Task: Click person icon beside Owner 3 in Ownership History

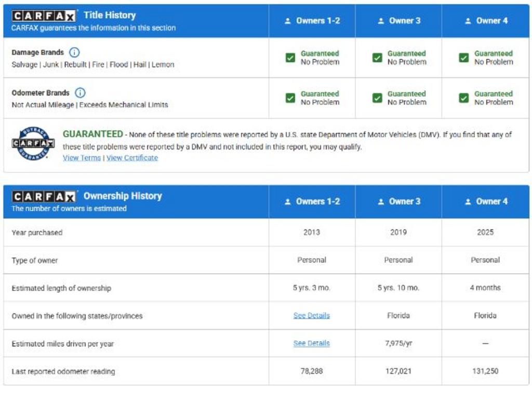Action: point(381,202)
